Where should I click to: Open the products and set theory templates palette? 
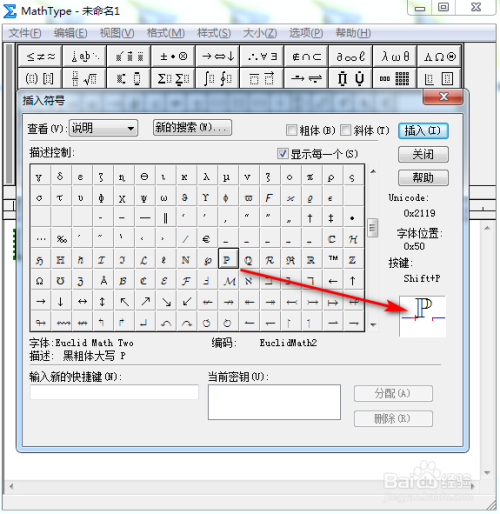point(350,79)
